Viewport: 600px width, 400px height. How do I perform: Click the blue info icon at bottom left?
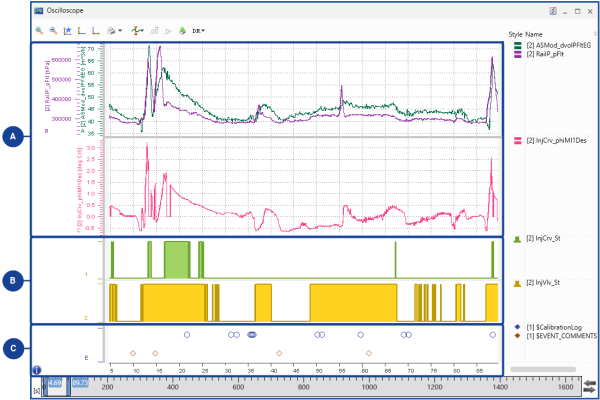[36, 369]
